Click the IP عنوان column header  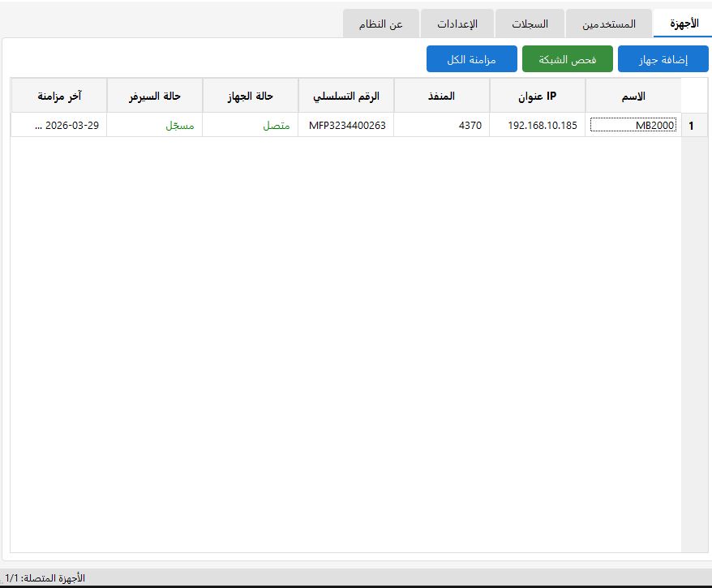[x=537, y=96]
